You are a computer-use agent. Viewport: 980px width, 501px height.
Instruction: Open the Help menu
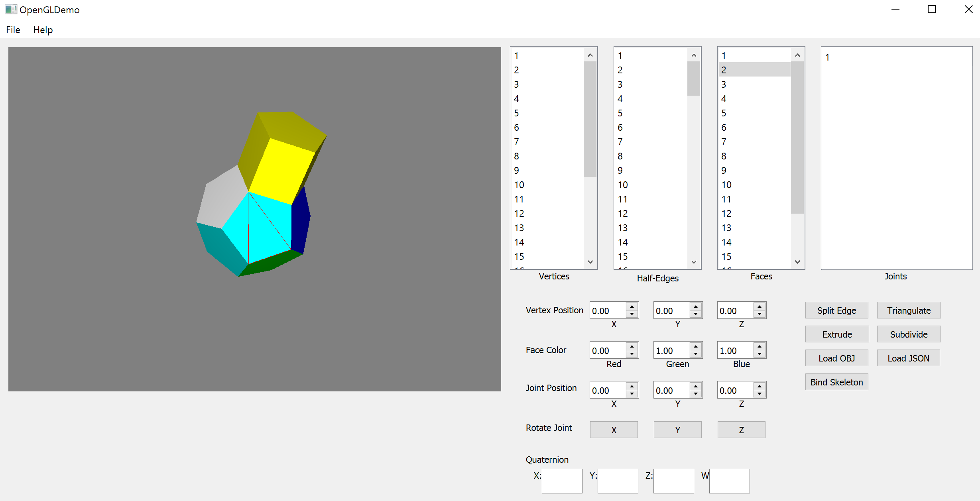click(43, 30)
